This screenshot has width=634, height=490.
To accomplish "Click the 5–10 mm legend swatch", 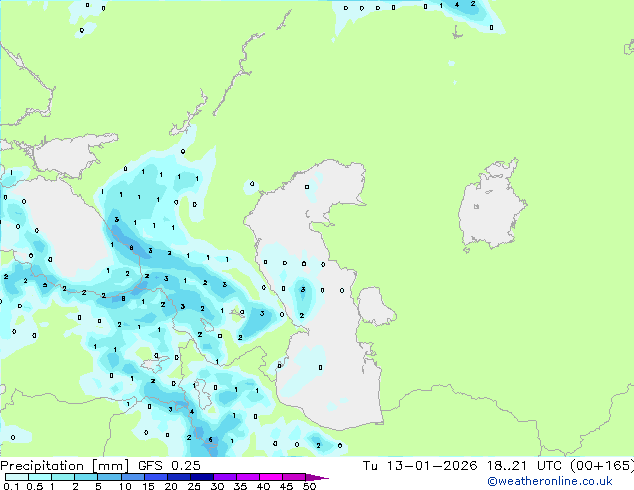I will click(109, 477).
